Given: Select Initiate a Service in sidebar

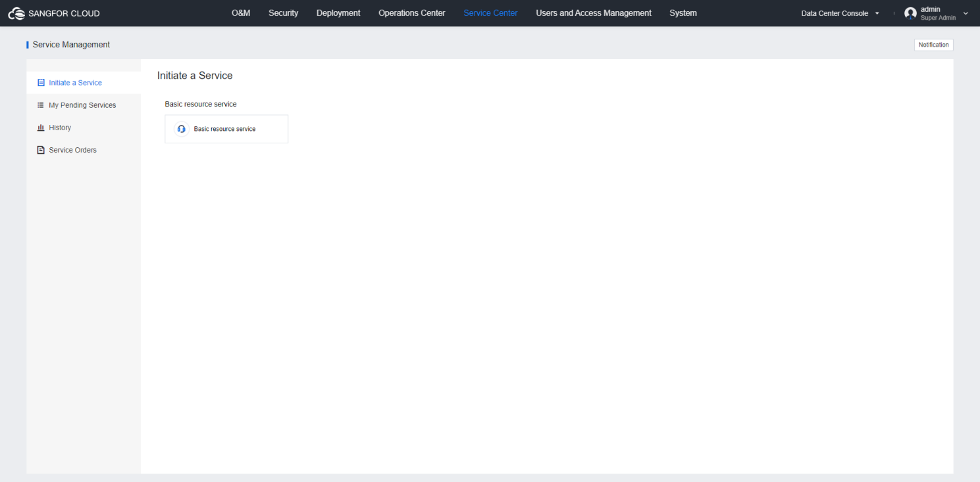Looking at the screenshot, I should click(84, 83).
